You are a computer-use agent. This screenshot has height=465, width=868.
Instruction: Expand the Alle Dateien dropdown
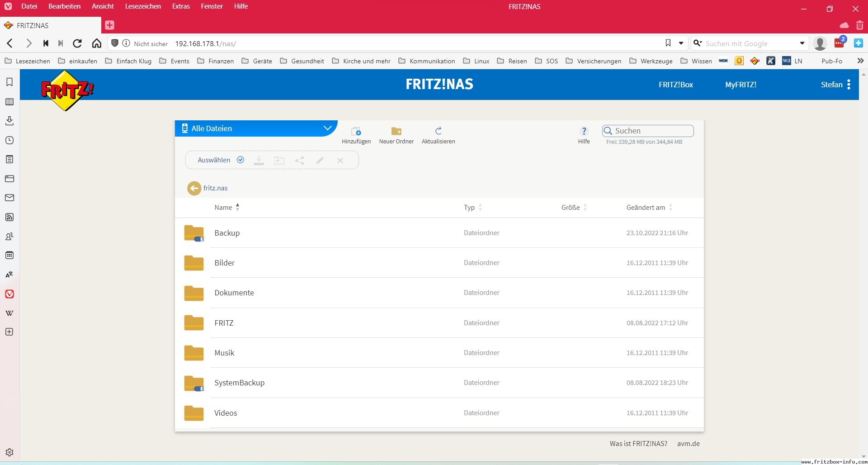(x=328, y=128)
